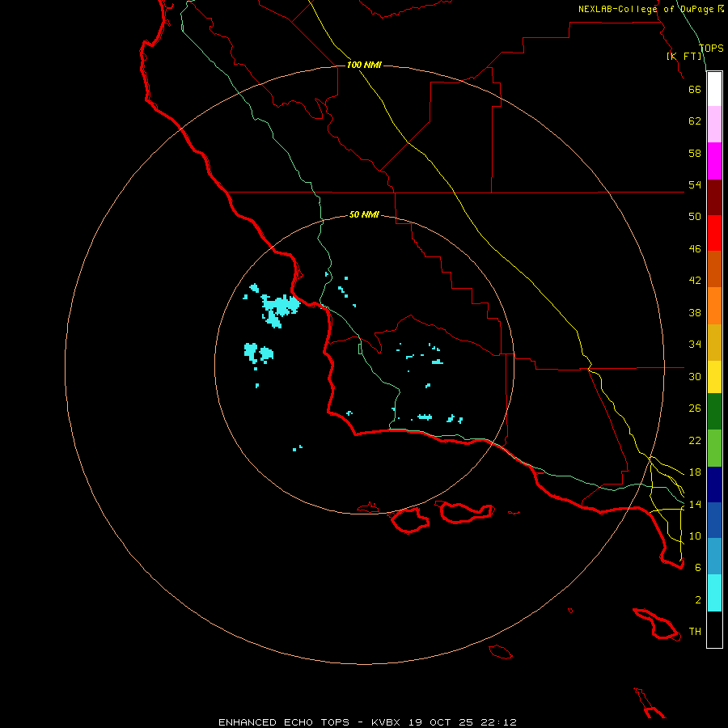Screen dimensions: 728x728
Task: Click the '38' legend value
Action: pos(695,312)
